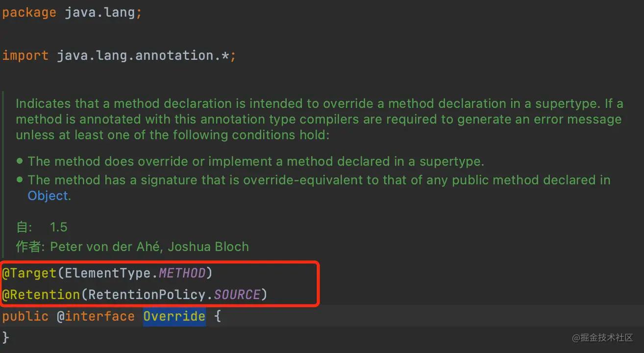Click the closing brace of Override
The image size is (644, 353).
[6, 337]
